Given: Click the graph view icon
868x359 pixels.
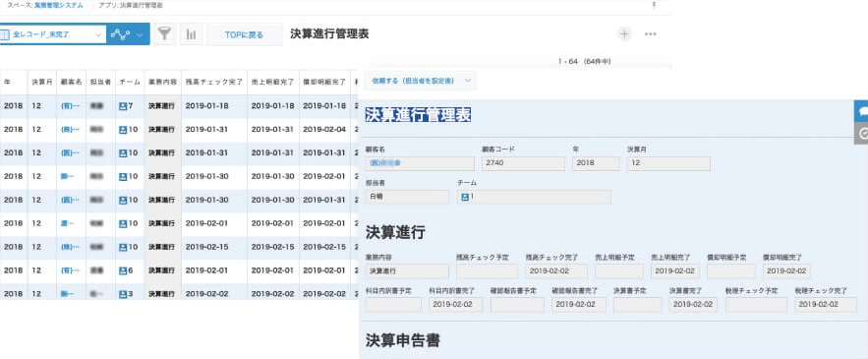Looking at the screenshot, I should coord(120,34).
